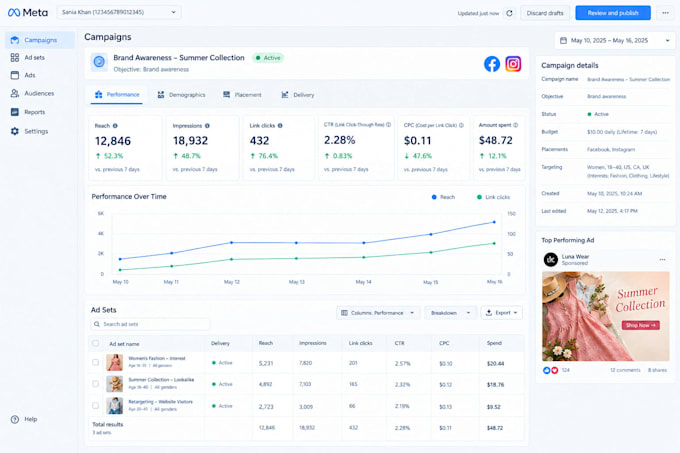Click the Facebook platform icon

(x=492, y=64)
